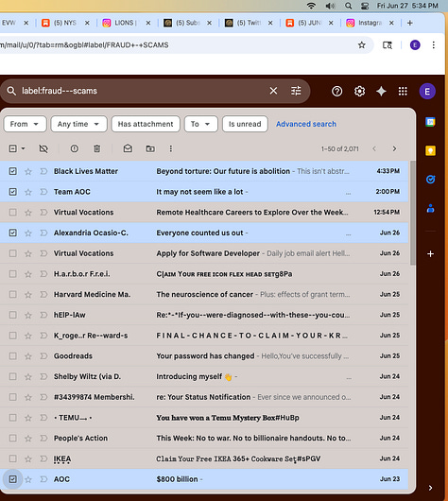Get add-ons plus icon in side panel

click(430, 253)
